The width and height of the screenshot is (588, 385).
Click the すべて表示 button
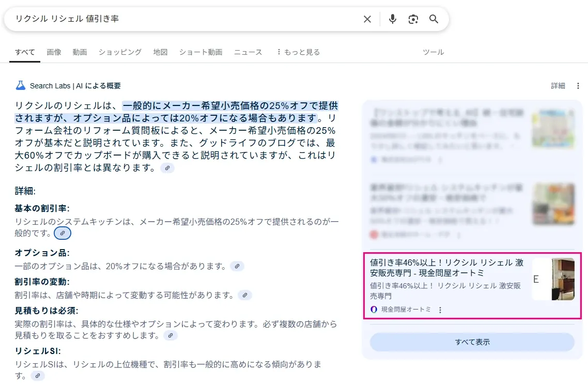coord(472,342)
